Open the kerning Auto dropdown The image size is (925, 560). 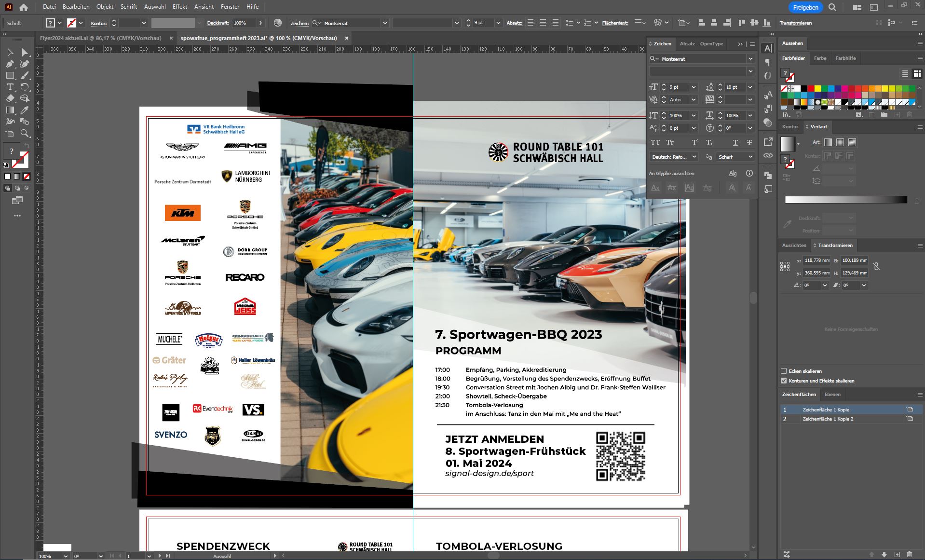[x=694, y=100]
